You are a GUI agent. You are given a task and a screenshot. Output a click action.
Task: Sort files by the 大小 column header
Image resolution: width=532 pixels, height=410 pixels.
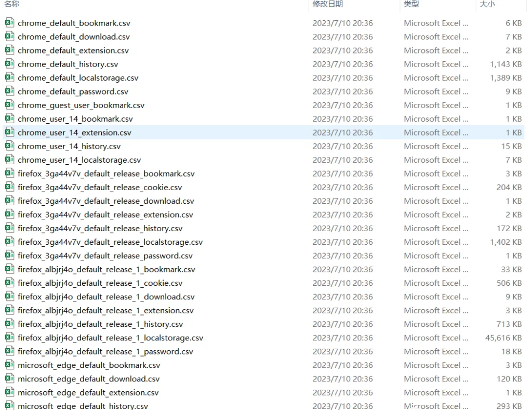[487, 4]
